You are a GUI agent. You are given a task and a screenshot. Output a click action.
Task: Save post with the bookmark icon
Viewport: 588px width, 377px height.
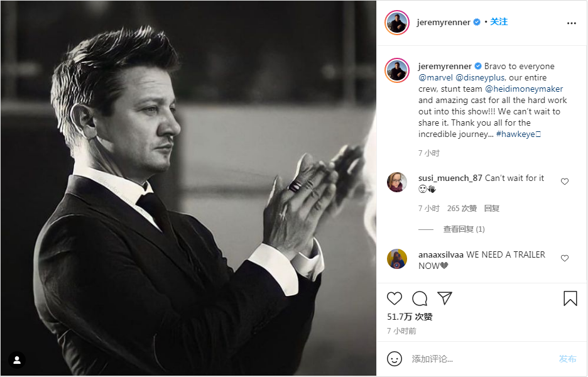click(x=570, y=298)
